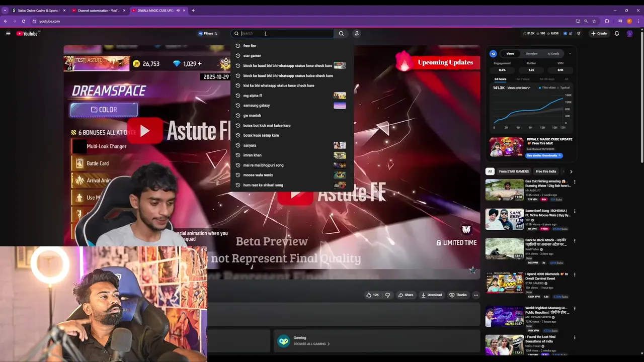
Task: Bookmark this page with the star icon
Action: tap(594, 21)
